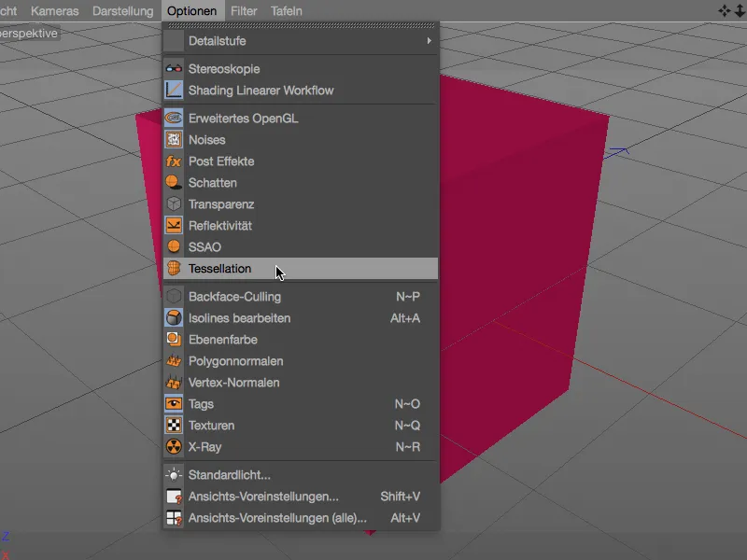Image resolution: width=747 pixels, height=560 pixels.
Task: Toggle Stereoskopie display option
Action: coord(300,68)
